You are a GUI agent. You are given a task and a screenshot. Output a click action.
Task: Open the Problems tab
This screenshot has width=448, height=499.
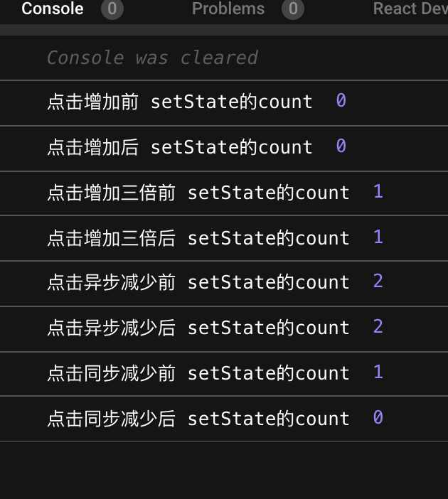coord(228,9)
